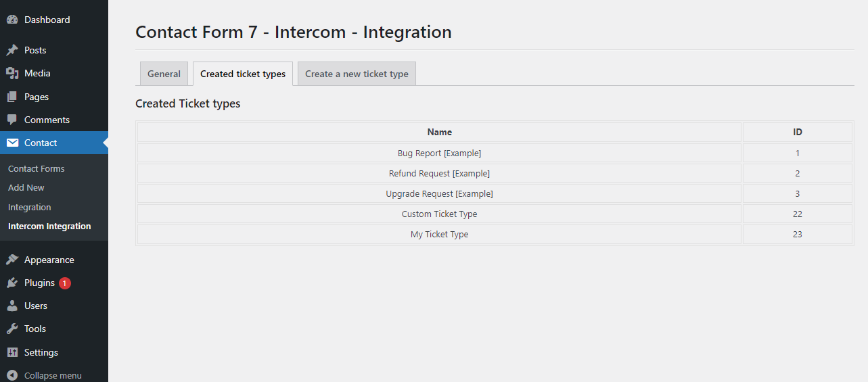Click the Bug Report [Example] row
Image resolution: width=868 pixels, height=382 pixels.
(439, 153)
